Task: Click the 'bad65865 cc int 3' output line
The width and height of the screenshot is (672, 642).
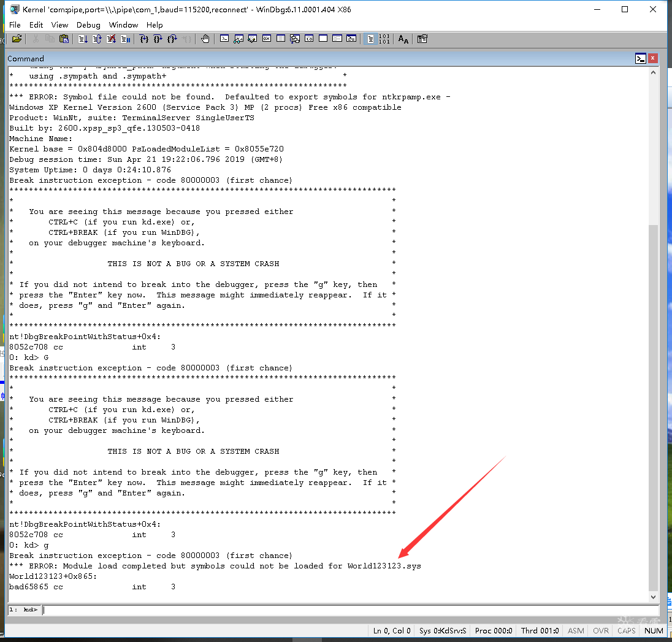Action: (x=92, y=587)
